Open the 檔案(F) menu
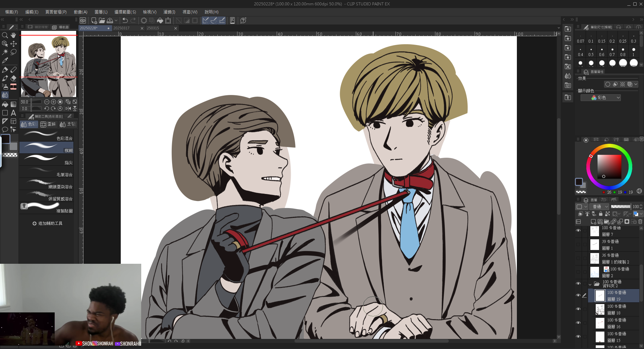This screenshot has width=644, height=349. point(11,12)
